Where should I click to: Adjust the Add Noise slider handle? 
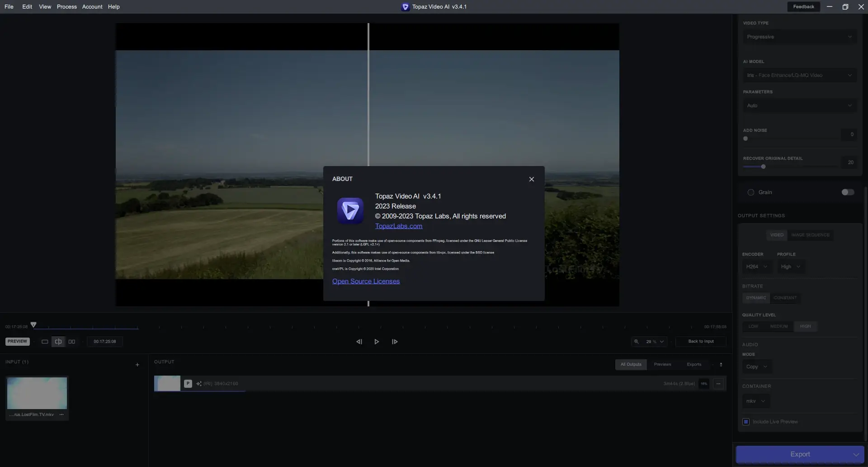point(745,139)
